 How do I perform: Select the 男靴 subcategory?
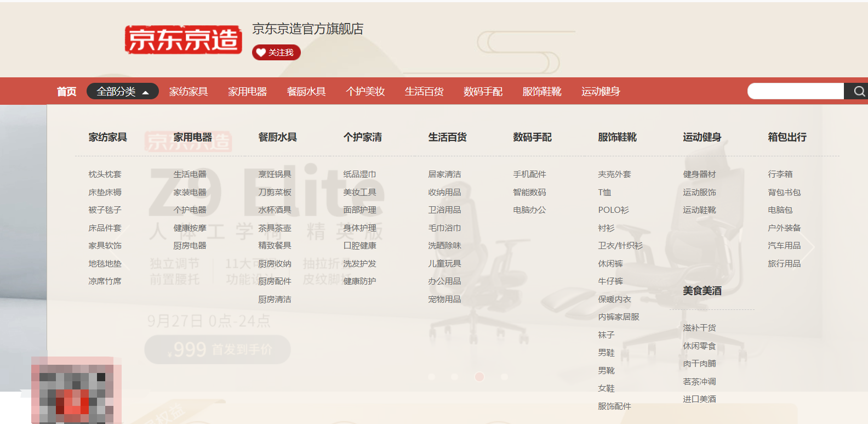tap(607, 371)
